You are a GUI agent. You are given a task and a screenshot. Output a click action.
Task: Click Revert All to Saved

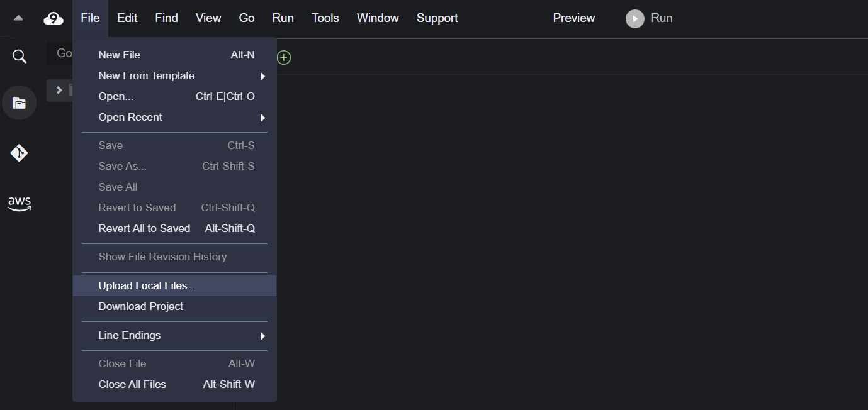(x=144, y=229)
